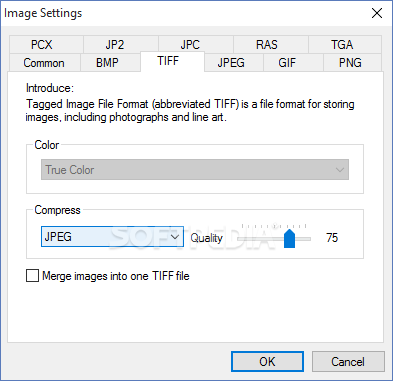This screenshot has height=381, width=393.
Task: Click the Compress dropdown arrow chevron
Action: coord(175,237)
